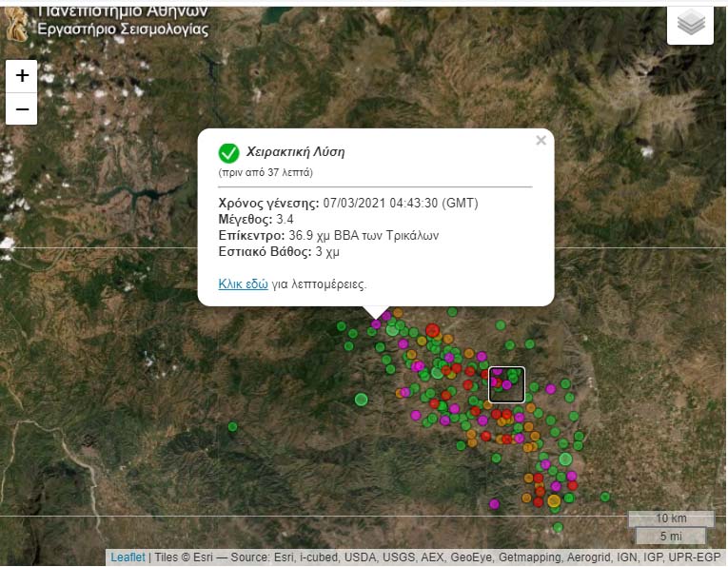Open the 'Κλικ εδώ' details link

click(243, 283)
